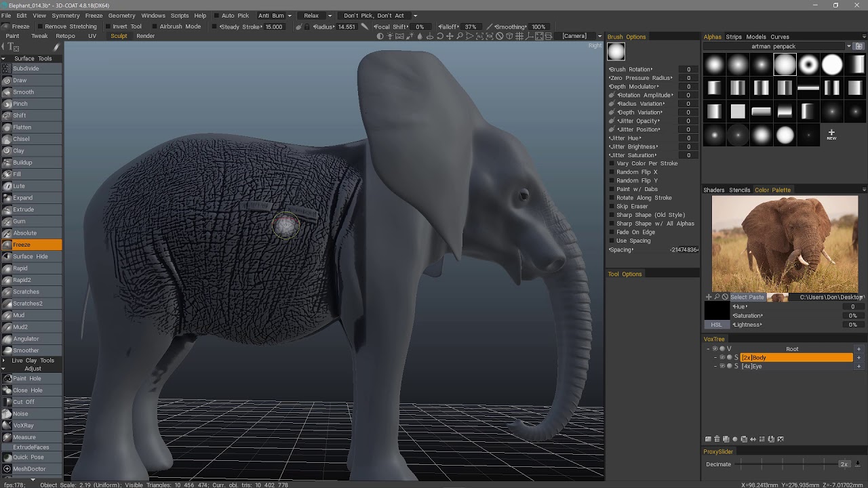The height and width of the screenshot is (488, 868).
Task: Open the Symmetry menu
Action: coord(66,16)
